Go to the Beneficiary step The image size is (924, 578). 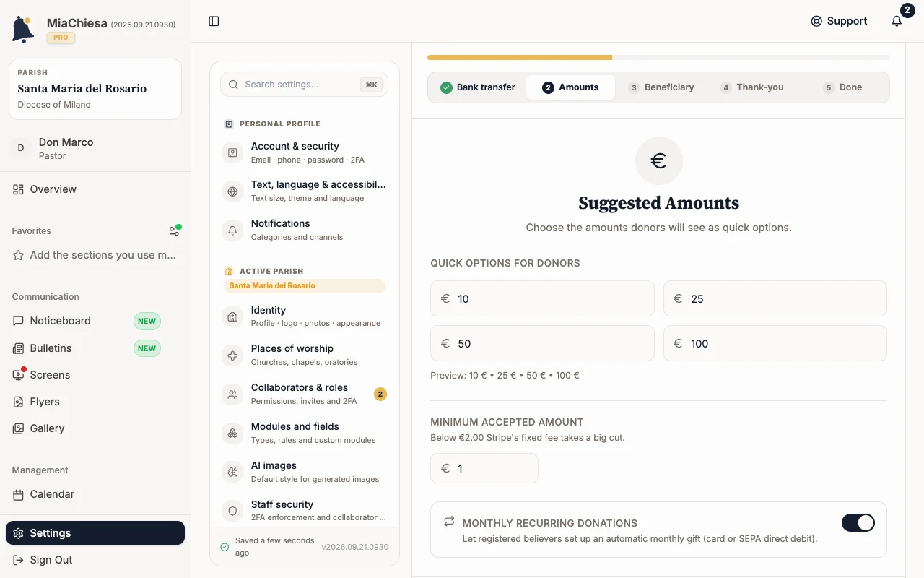(x=661, y=87)
